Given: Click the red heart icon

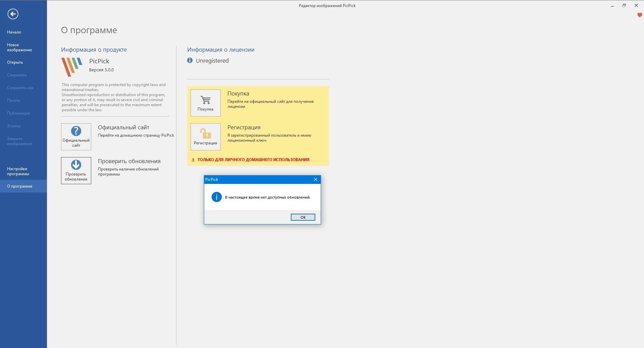Looking at the screenshot, I should tap(640, 15).
